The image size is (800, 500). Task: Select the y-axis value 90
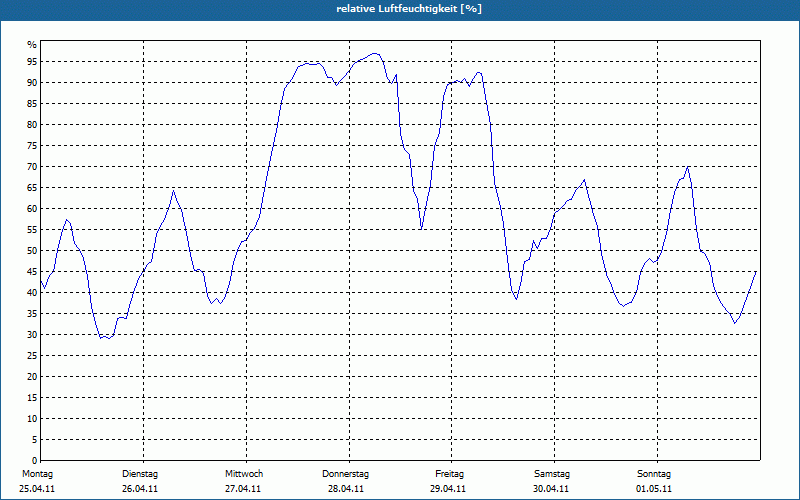pyautogui.click(x=32, y=83)
